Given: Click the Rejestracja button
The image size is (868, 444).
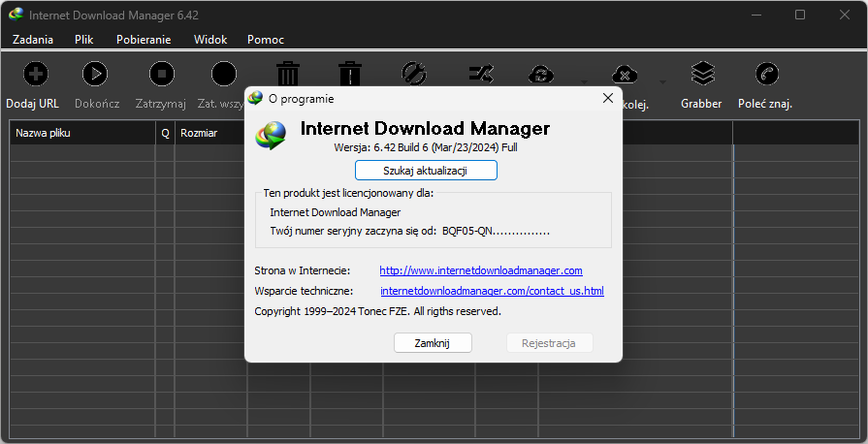Looking at the screenshot, I should 549,342.
